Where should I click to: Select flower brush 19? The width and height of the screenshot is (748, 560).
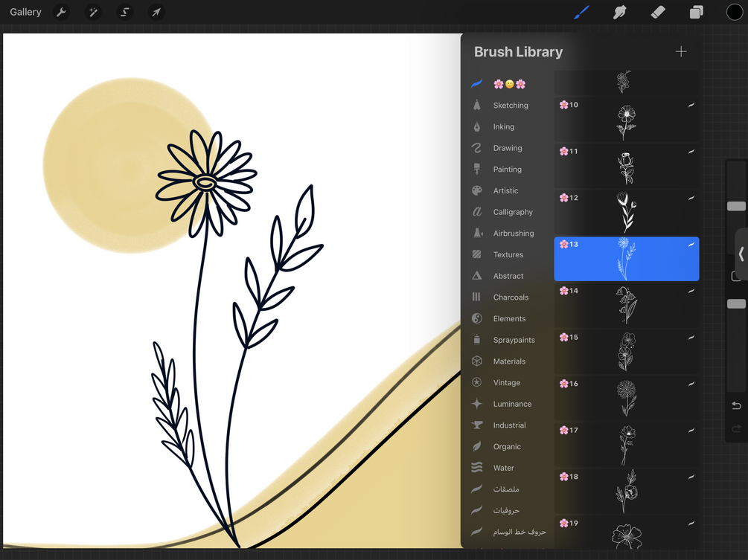[627, 532]
